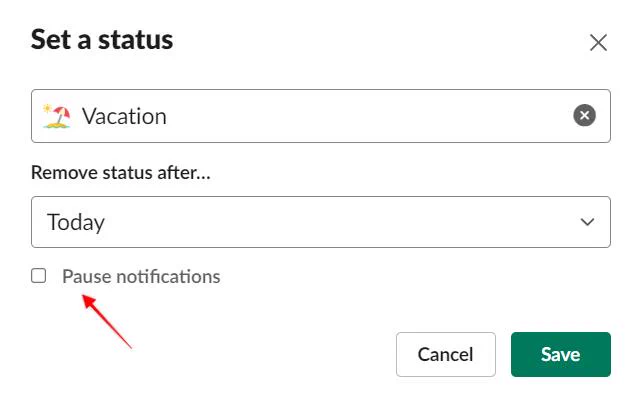Save the Vacation status
The height and width of the screenshot is (404, 632).
tap(561, 354)
